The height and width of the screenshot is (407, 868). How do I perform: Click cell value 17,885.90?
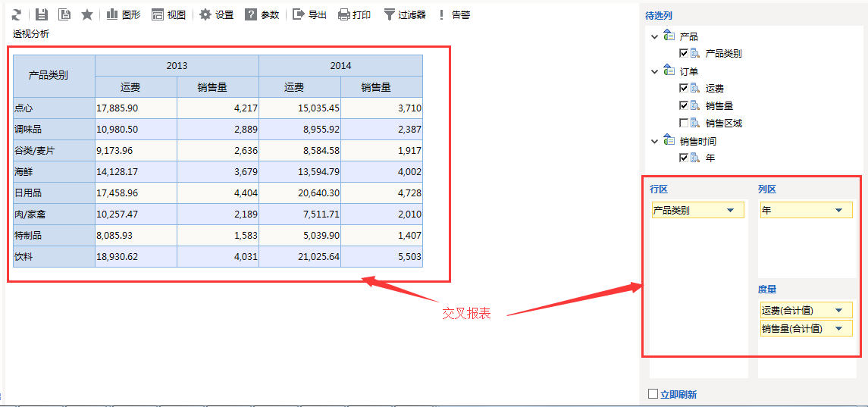[136, 108]
